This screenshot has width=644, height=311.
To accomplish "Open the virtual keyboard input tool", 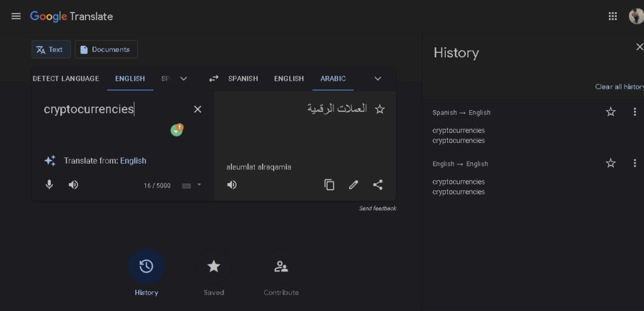I will (186, 186).
